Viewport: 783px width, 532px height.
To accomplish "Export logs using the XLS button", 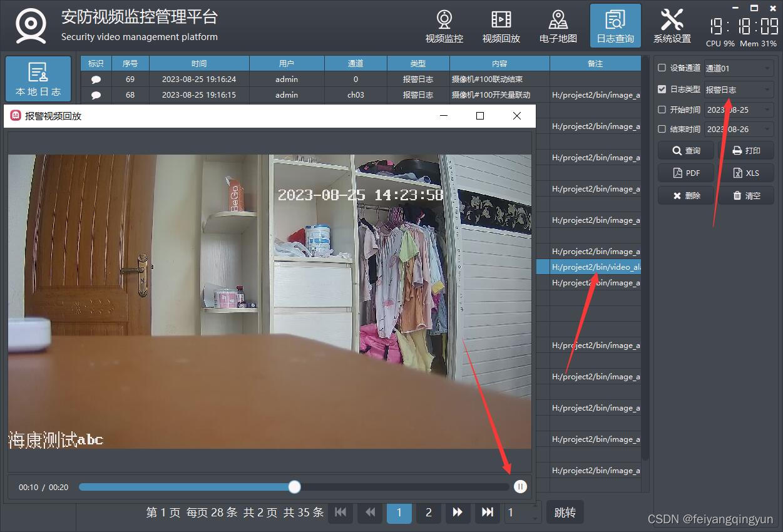I will 746,173.
